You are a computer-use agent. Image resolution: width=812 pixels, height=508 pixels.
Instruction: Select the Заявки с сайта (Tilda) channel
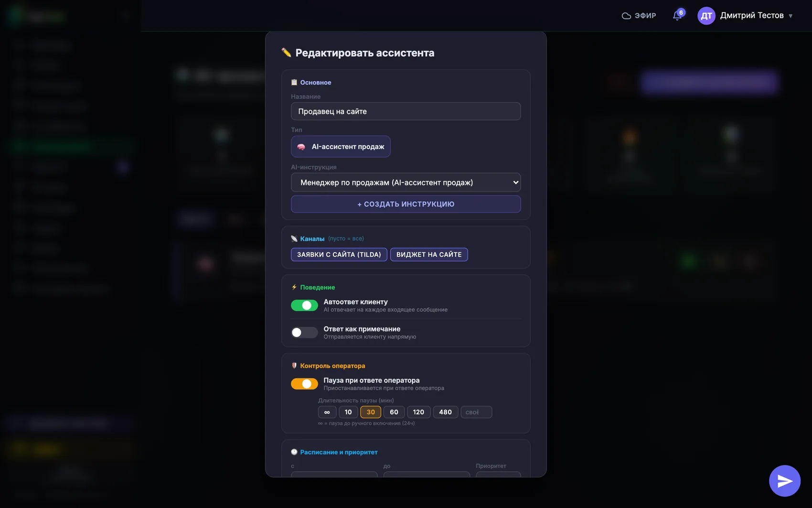pos(339,255)
